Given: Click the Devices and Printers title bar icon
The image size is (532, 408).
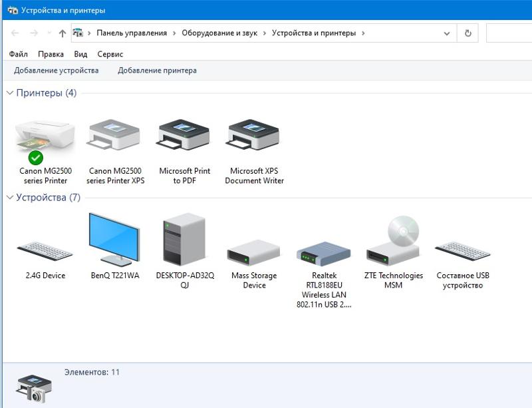Looking at the screenshot, I should pyautogui.click(x=13, y=10).
